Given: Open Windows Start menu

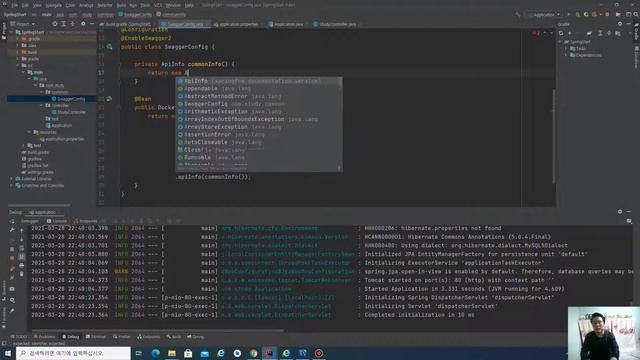Looking at the screenshot, I should point(7,353).
